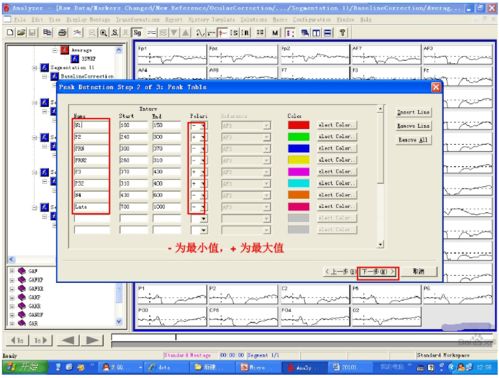Click the Open folder toolbar icon
499x378 pixels.
click(x=22, y=33)
